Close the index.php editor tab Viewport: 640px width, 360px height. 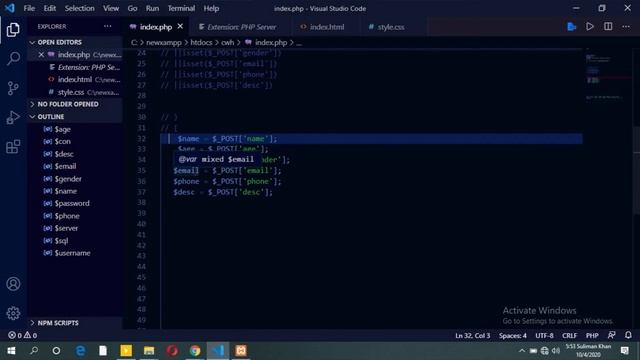coord(180,27)
